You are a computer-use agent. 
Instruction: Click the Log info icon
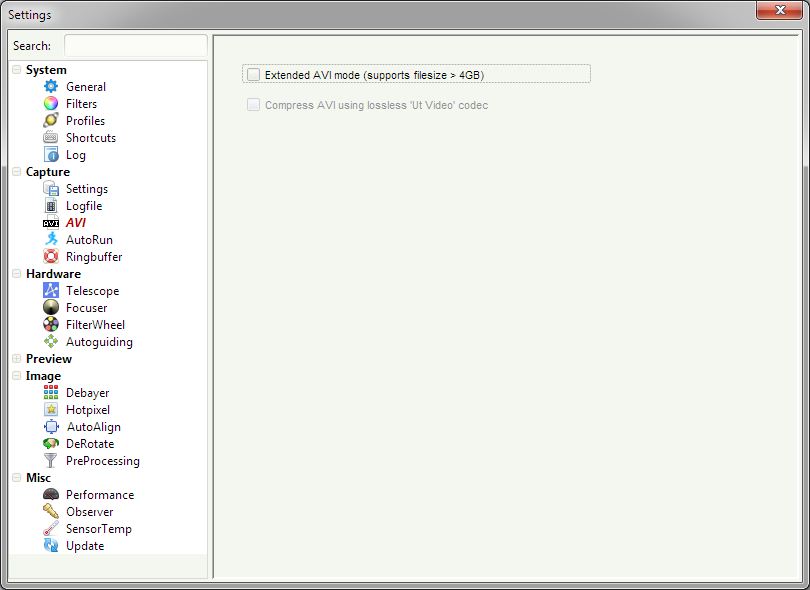pos(51,154)
